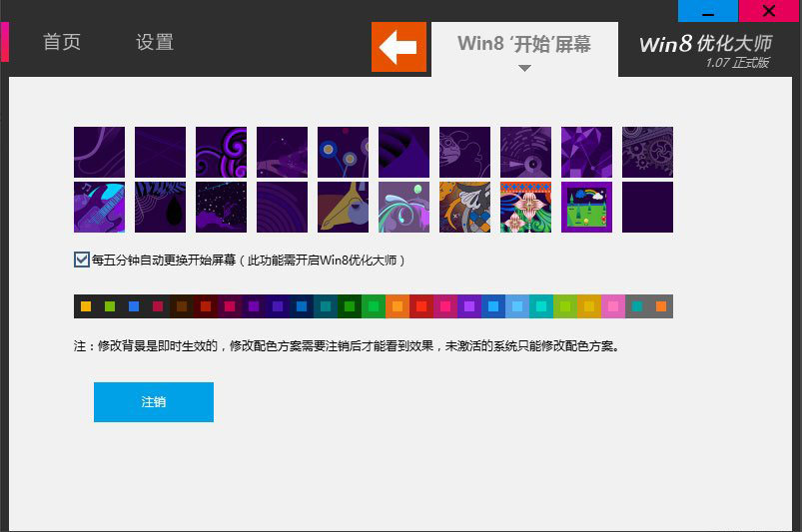Select the curved-line purple background thumbnail

click(99, 153)
